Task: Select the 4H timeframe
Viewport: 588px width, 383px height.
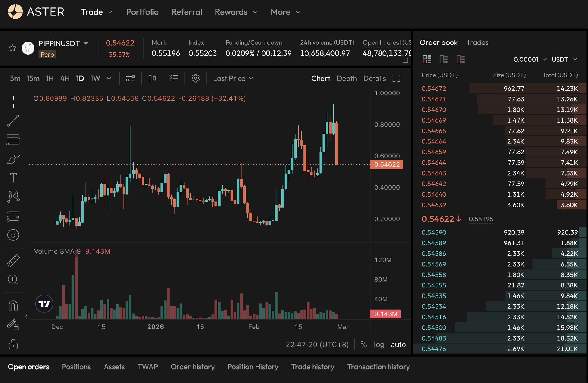Action: [x=65, y=78]
